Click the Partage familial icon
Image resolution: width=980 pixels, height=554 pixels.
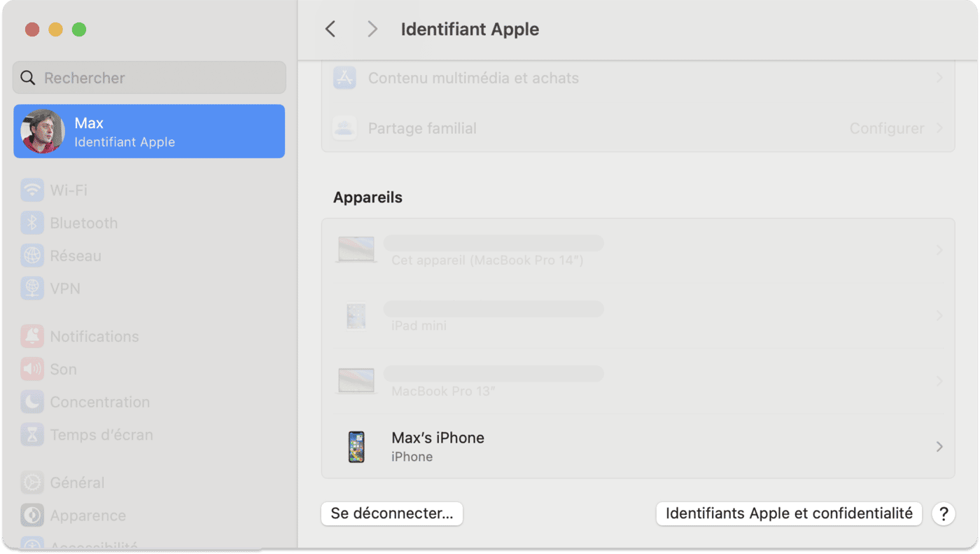click(344, 128)
